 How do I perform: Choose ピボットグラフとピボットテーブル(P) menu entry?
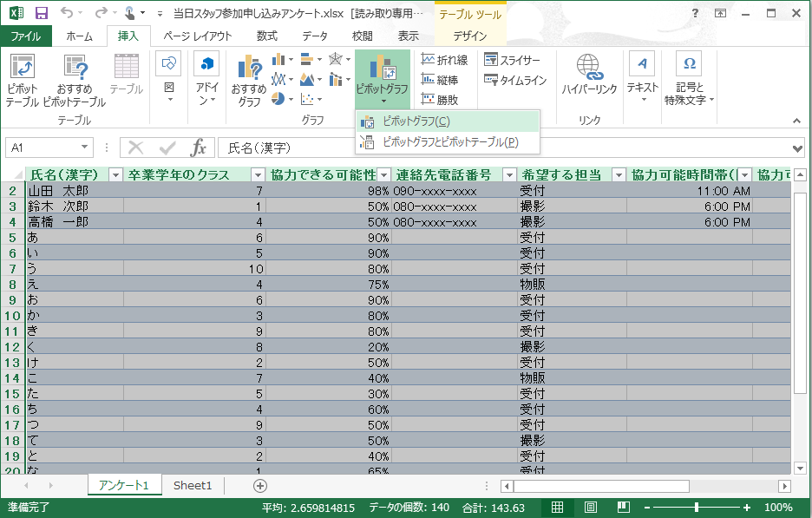448,142
